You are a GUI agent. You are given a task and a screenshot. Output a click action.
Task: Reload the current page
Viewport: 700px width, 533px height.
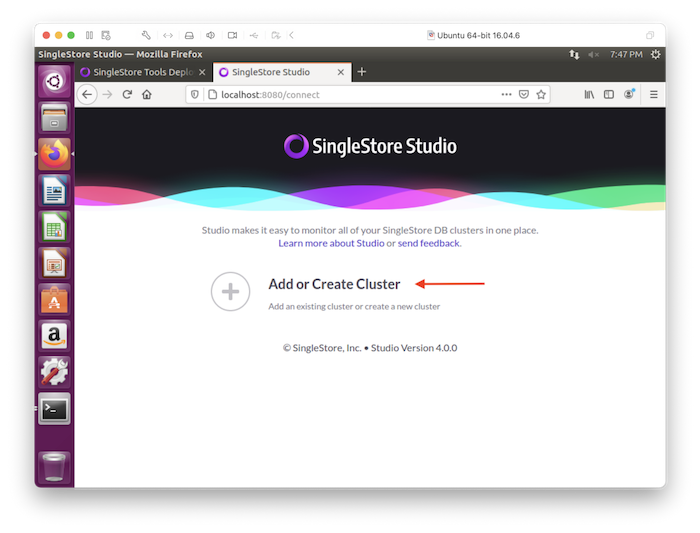[x=127, y=95]
